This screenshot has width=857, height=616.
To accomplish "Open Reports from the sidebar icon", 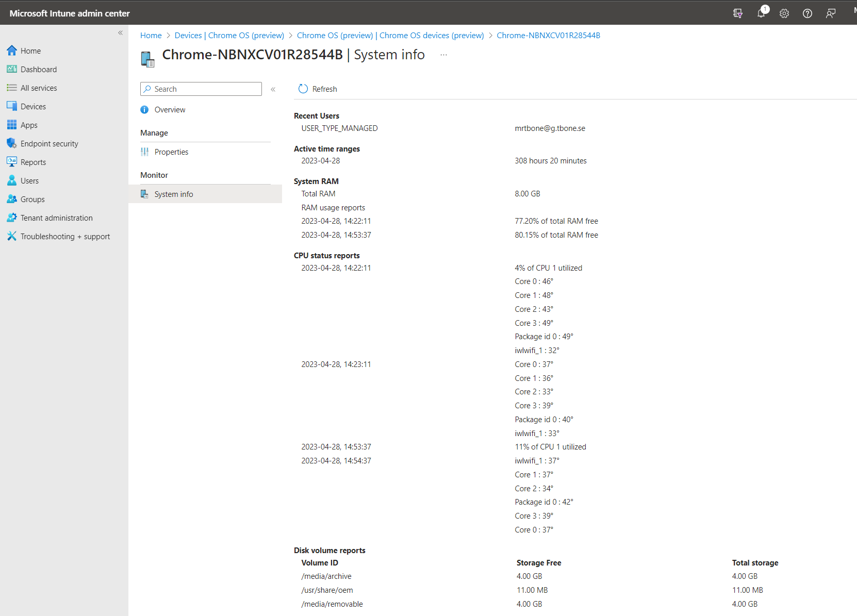I will [x=11, y=162].
